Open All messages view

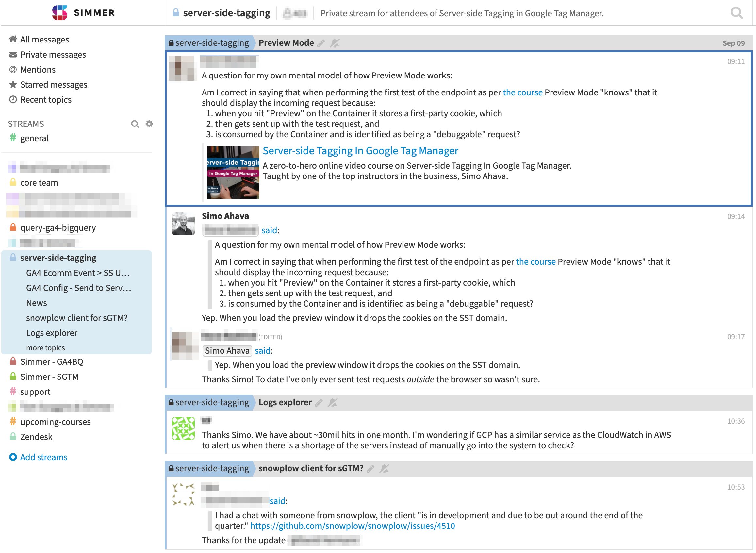[x=44, y=40]
